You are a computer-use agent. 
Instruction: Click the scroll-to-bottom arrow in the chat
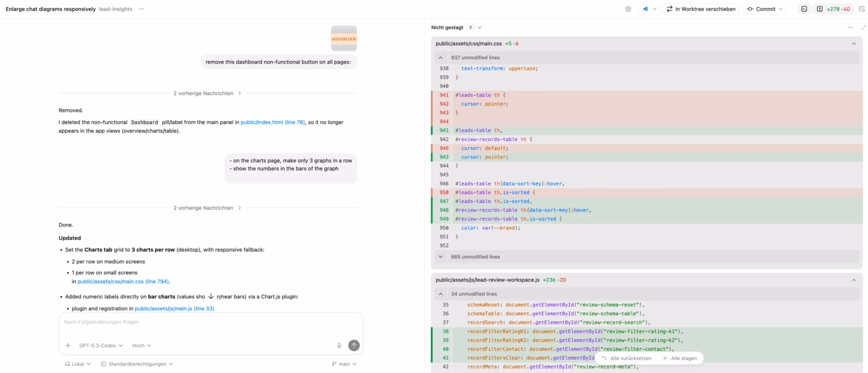point(211,296)
